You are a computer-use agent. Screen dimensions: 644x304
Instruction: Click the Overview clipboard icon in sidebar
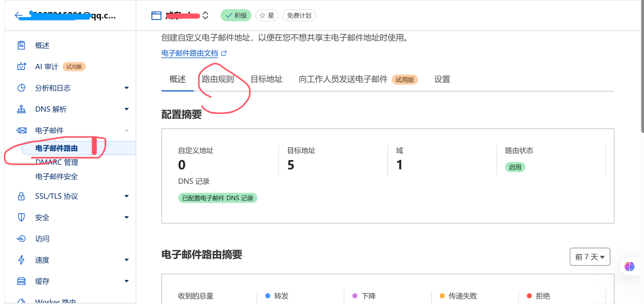click(x=21, y=46)
